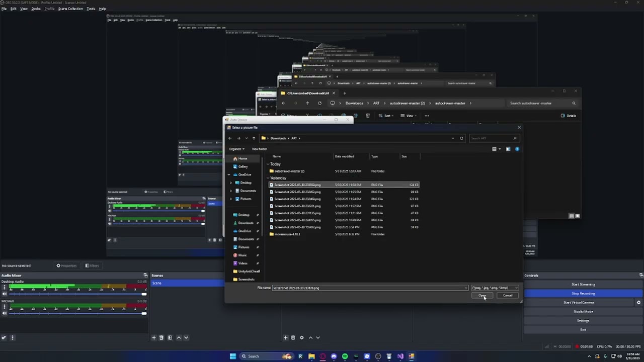Remove source with trash icon in Sources
This screenshot has height=362, width=644.
pos(293,338)
